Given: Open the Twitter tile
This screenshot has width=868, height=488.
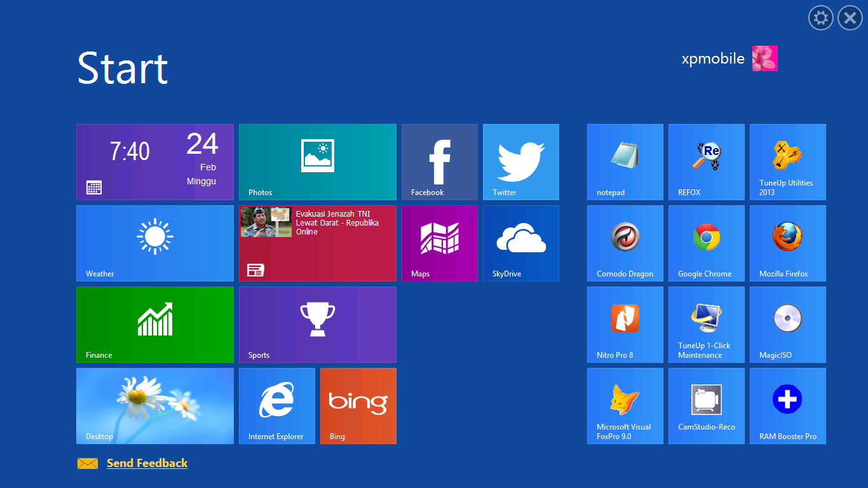Looking at the screenshot, I should point(521,162).
